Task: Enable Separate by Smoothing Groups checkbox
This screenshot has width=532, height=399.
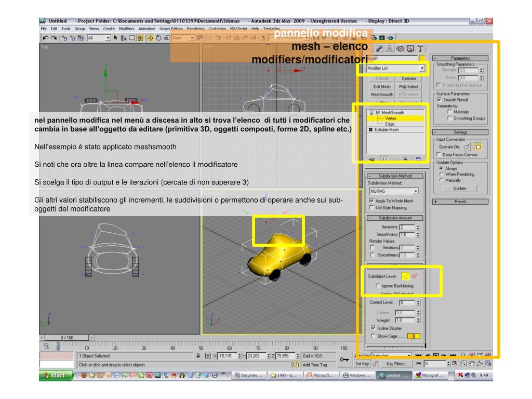Action: click(449, 118)
